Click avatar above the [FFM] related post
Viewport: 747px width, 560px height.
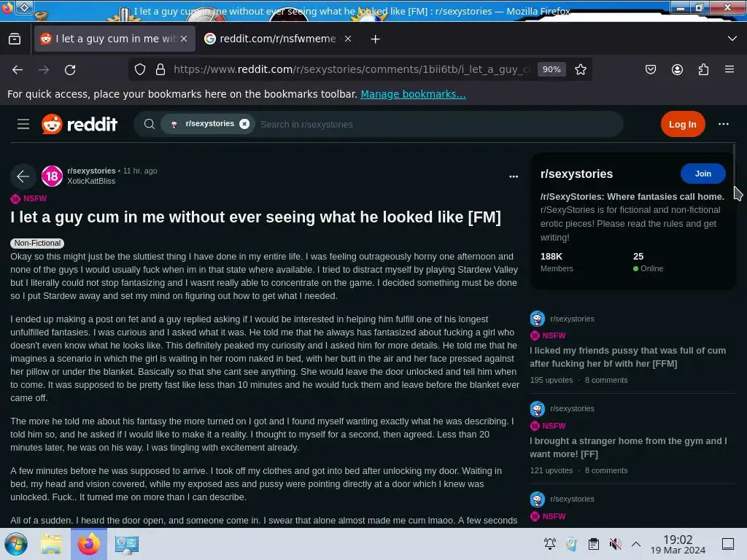538,319
